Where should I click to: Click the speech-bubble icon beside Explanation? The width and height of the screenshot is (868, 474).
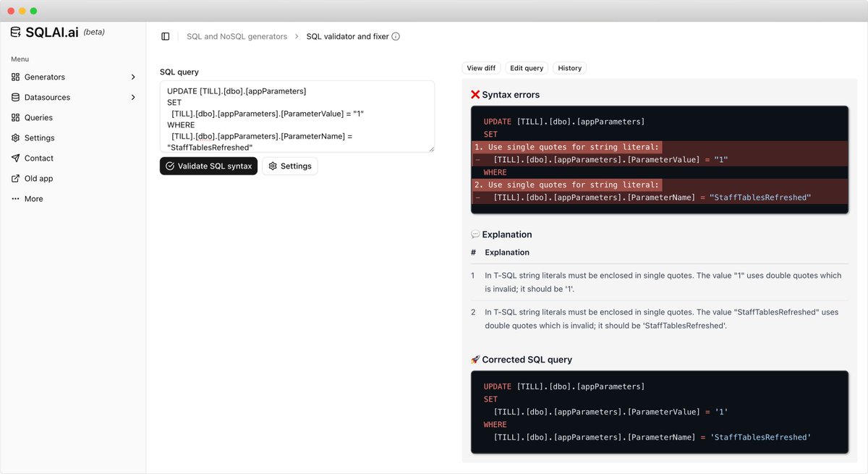475,234
